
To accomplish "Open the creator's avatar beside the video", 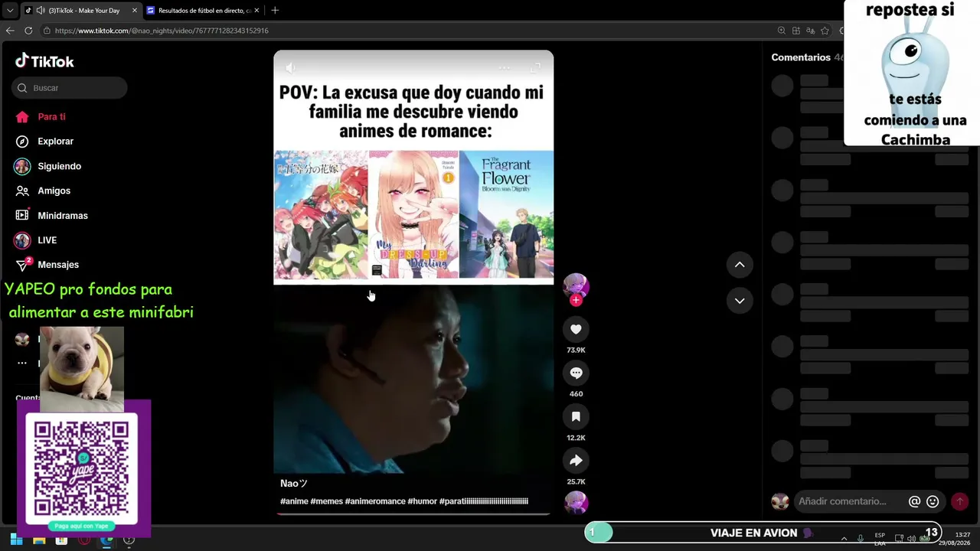I will 576,285.
